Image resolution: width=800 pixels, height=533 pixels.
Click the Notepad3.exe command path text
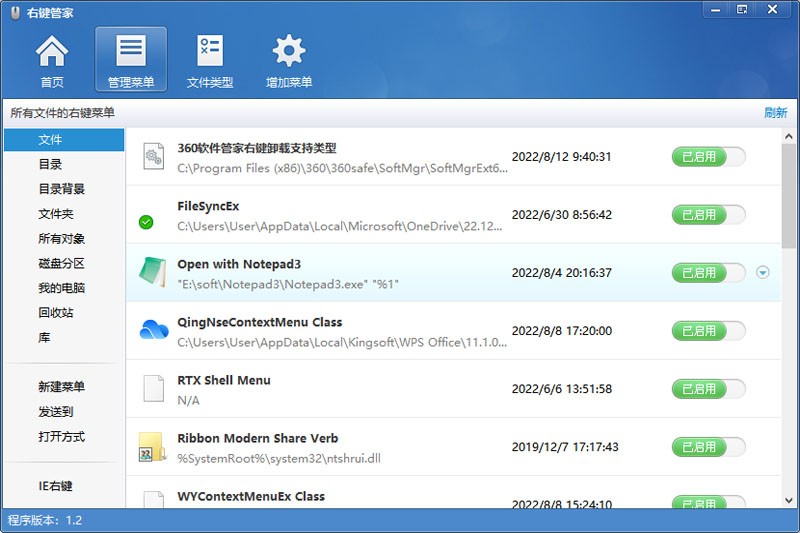[x=288, y=284]
